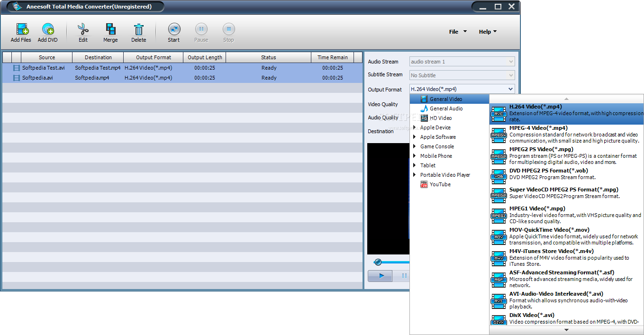Image resolution: width=644 pixels, height=335 pixels.
Task: Click the Destination column header
Action: click(x=98, y=57)
